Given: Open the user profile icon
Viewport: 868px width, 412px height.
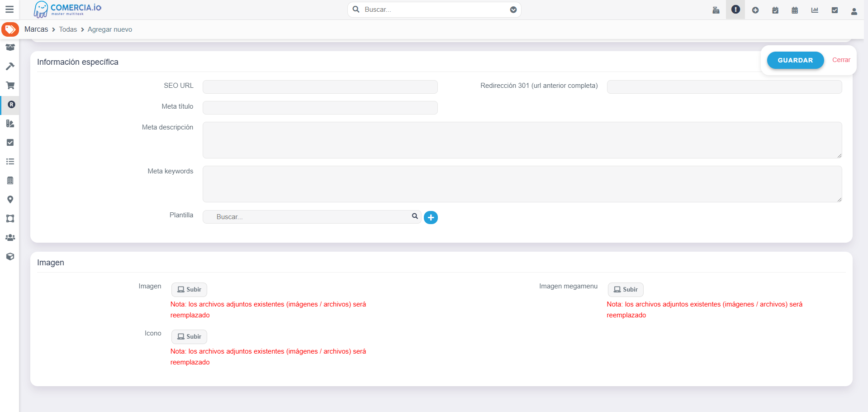Looking at the screenshot, I should [x=854, y=11].
